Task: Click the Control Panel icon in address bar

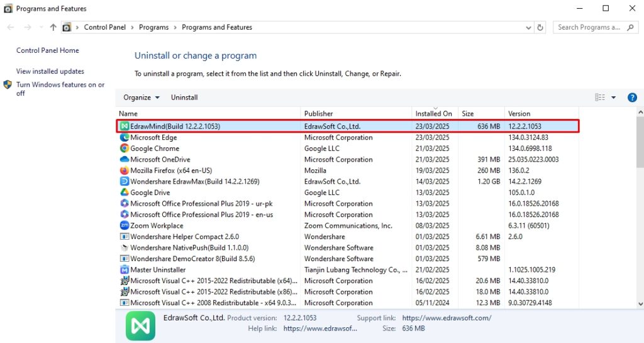Action: (67, 28)
